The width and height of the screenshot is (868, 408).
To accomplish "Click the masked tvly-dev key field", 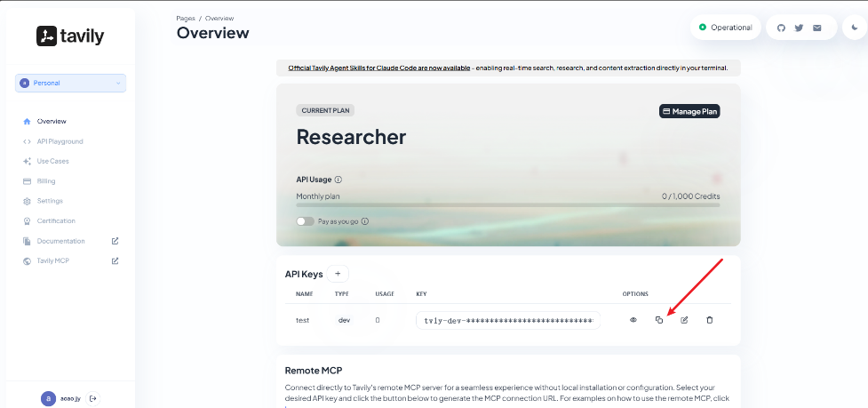I will (508, 320).
